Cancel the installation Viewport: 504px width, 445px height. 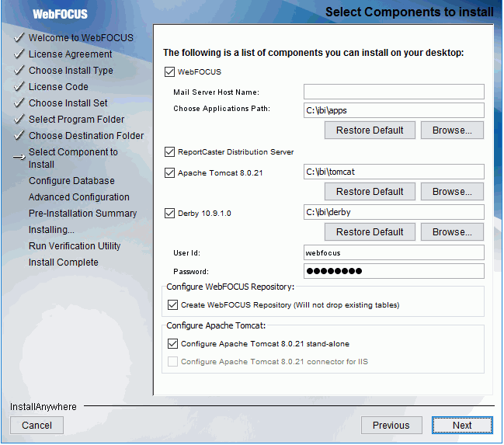36,426
